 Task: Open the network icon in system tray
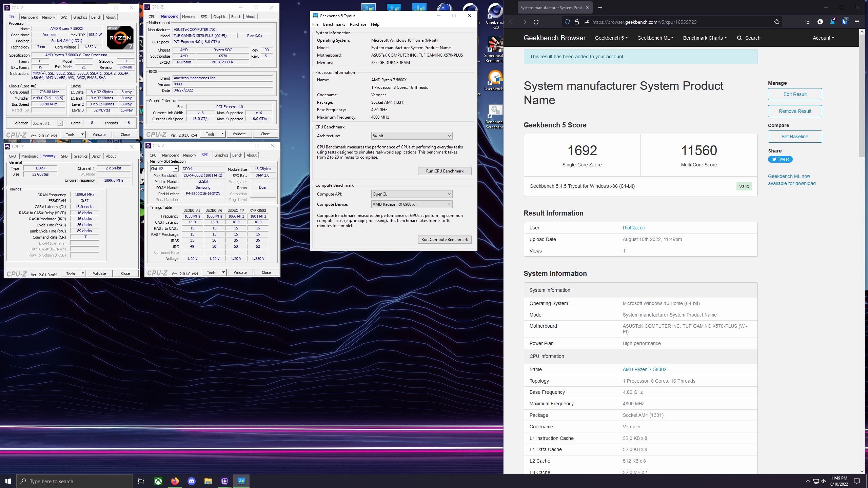click(816, 481)
